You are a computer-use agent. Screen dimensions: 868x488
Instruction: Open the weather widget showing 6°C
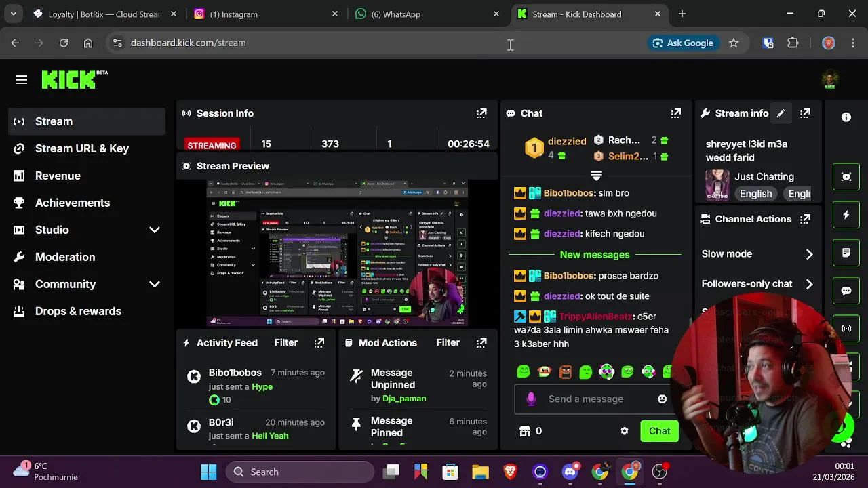coord(46,471)
